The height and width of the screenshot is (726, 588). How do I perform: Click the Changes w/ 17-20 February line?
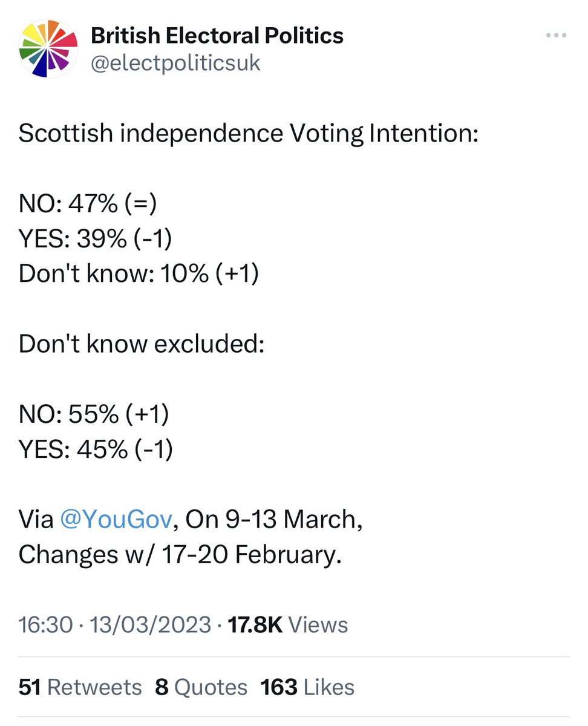(180, 555)
